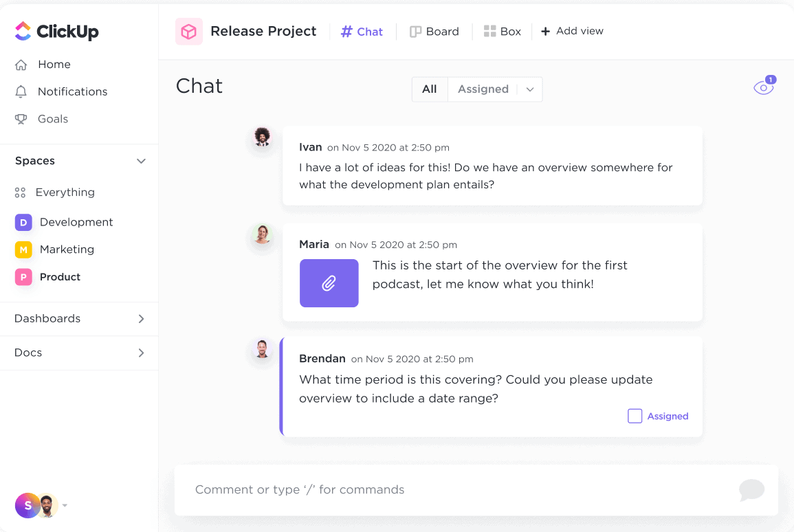Click the speech bubble send icon
This screenshot has width=794, height=532.
[751, 490]
